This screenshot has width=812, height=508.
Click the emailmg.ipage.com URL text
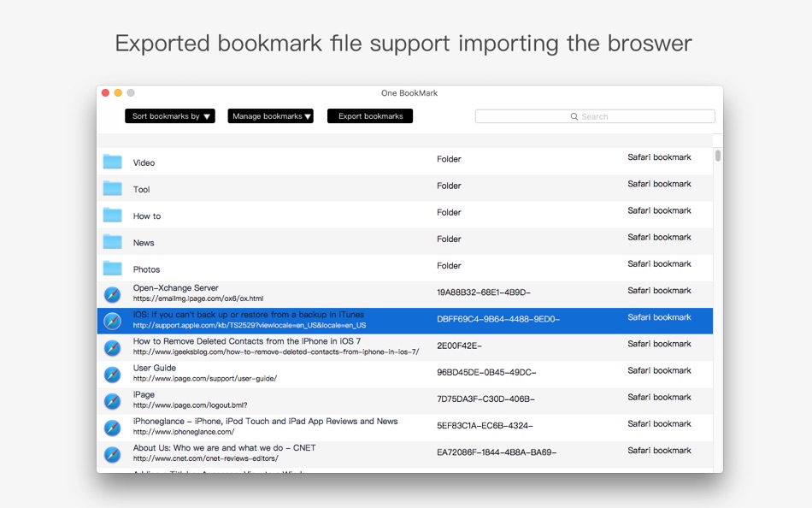198,298
